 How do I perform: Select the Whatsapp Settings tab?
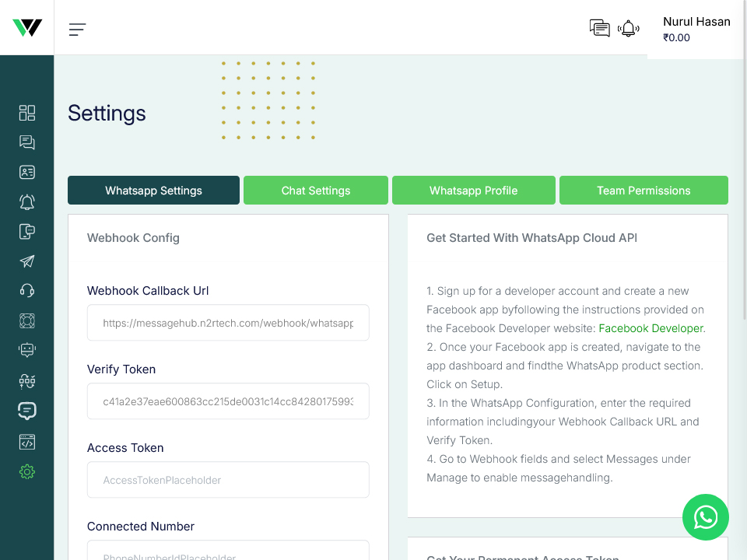pyautogui.click(x=153, y=191)
